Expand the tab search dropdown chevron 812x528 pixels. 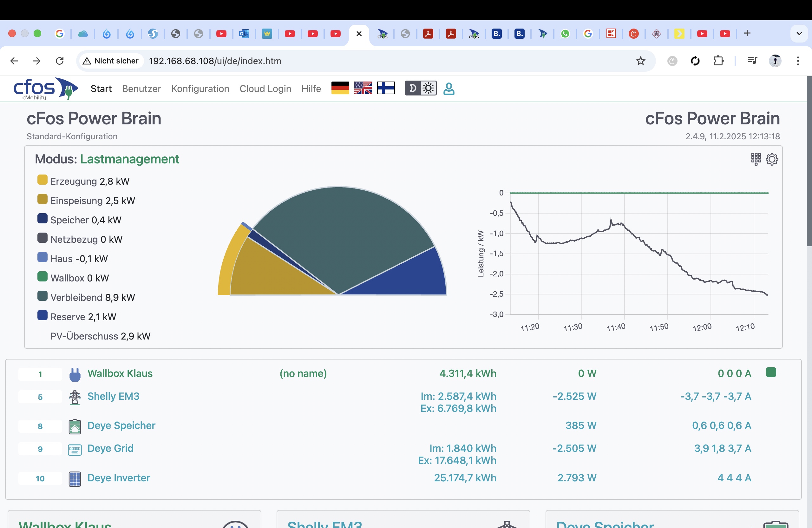tap(799, 33)
